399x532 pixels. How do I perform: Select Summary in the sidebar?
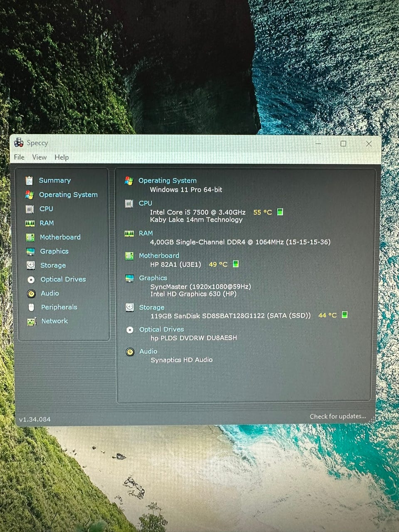(x=55, y=180)
